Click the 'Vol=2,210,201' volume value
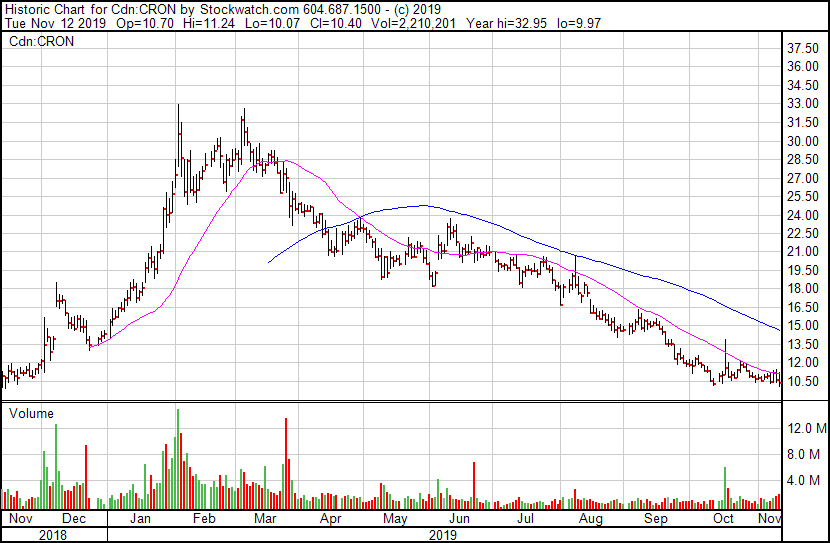 [413, 23]
